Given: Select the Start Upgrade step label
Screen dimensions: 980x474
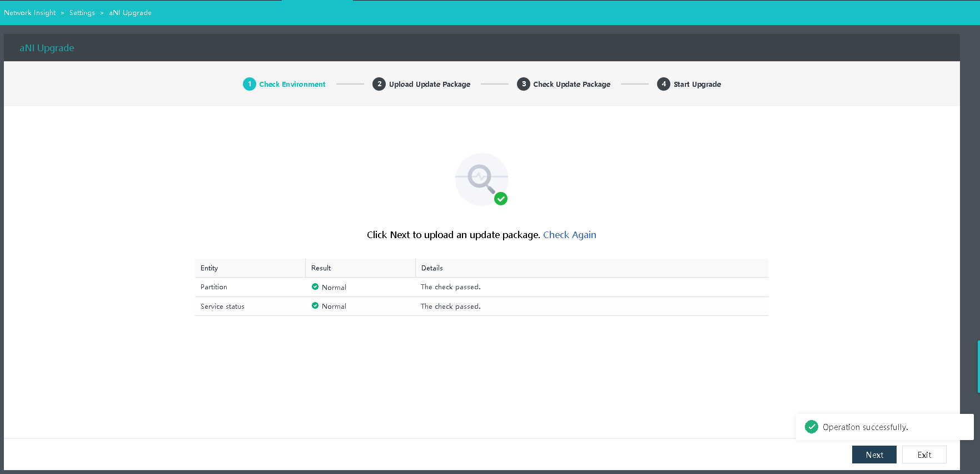Looking at the screenshot, I should (697, 85).
